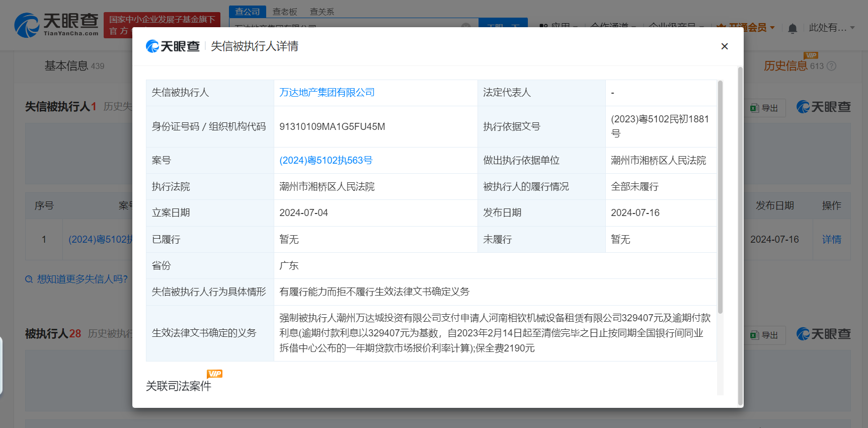Screen dimensions: 868x428
Task: Click the 被执行人28 section heading
Action: [53, 334]
